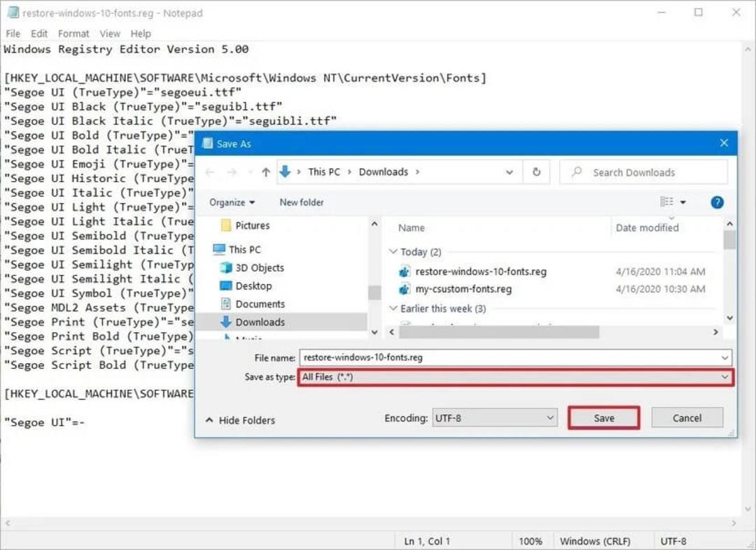Image resolution: width=756 pixels, height=550 pixels.
Task: Click the New folder button
Action: coord(301,202)
